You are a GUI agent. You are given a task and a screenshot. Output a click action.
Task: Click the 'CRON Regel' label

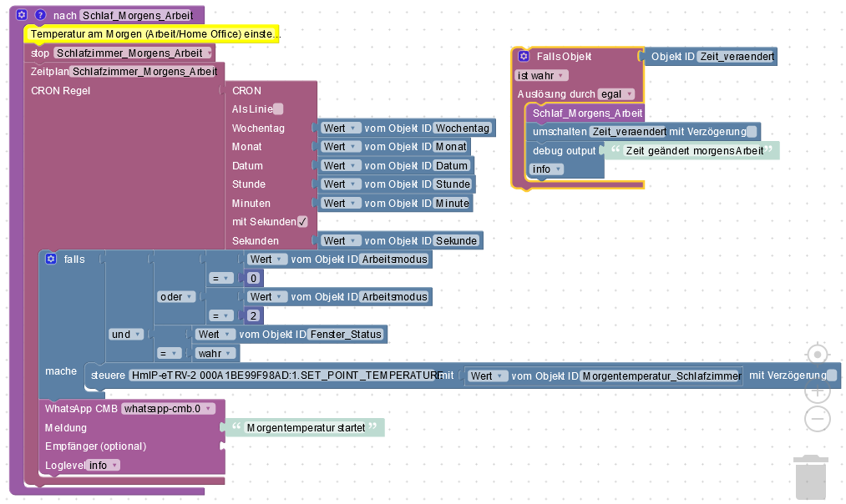60,91
